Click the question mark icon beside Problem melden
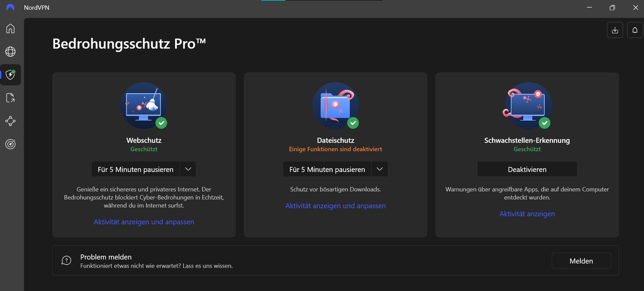The image size is (644, 291). [x=66, y=260]
